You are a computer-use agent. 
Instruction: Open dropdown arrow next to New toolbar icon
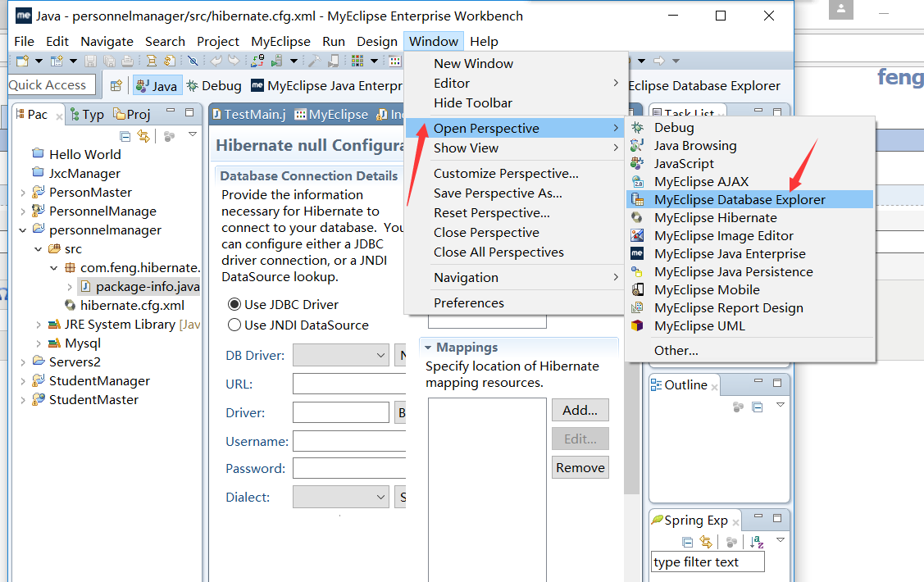(39, 61)
